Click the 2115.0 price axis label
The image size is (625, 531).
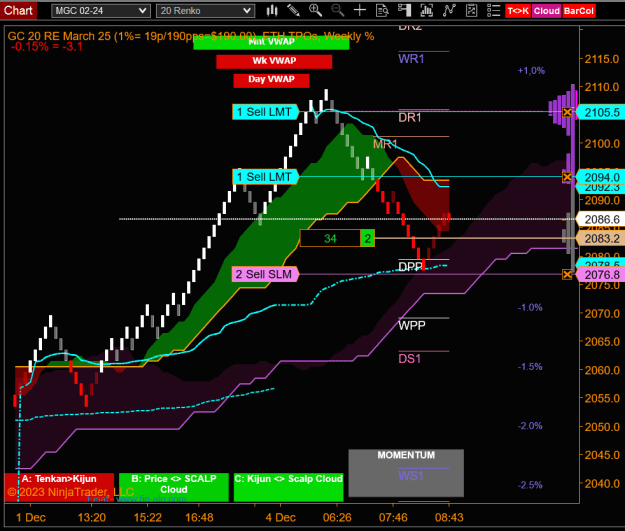[x=601, y=59]
